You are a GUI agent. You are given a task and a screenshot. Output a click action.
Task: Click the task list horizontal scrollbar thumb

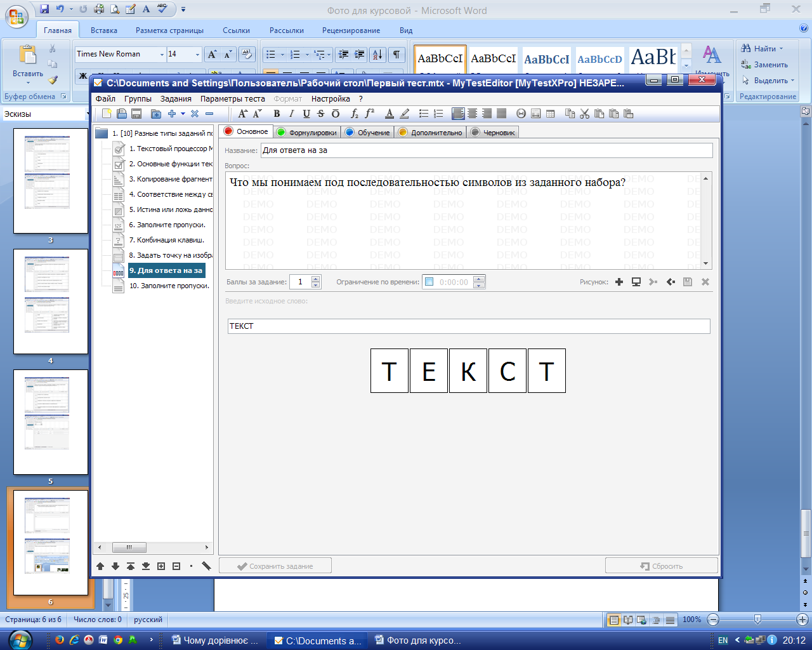tap(129, 547)
